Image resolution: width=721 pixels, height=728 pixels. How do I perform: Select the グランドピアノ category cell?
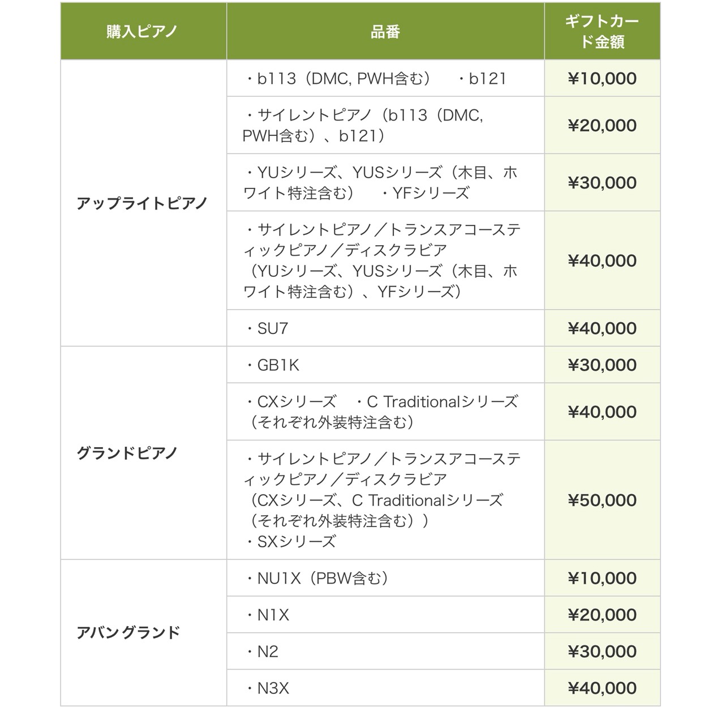pyautogui.click(x=143, y=453)
